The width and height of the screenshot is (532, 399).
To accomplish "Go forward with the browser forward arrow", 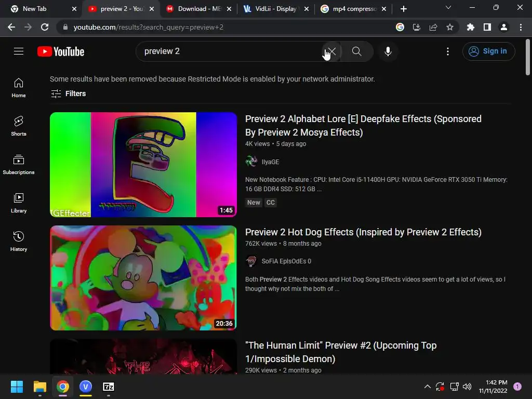I will click(x=28, y=27).
